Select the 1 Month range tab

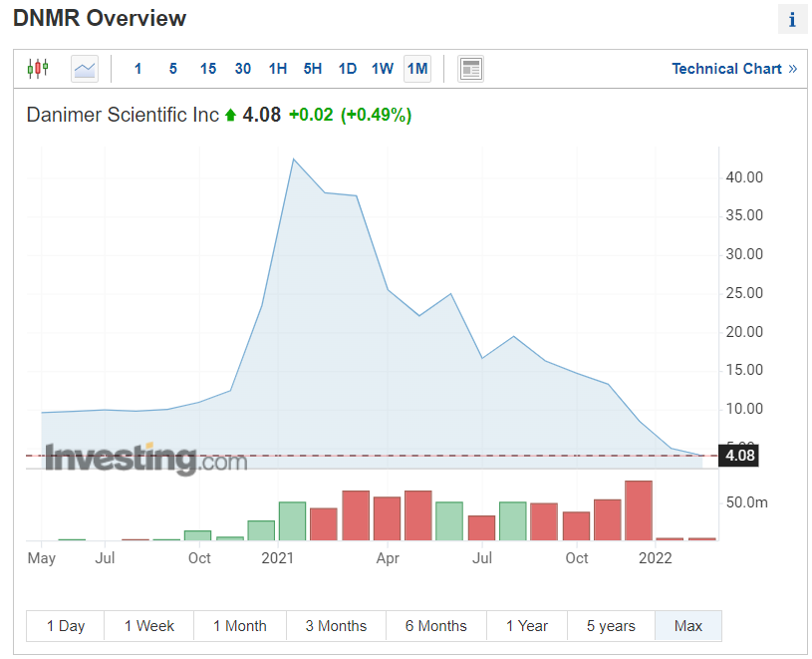point(240,626)
